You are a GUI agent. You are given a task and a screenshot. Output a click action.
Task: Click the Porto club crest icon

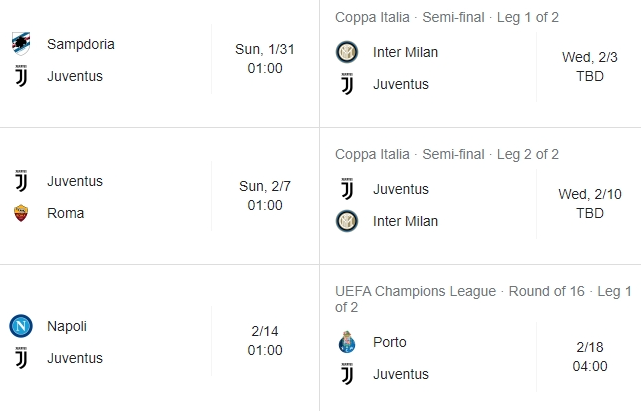coord(347,342)
